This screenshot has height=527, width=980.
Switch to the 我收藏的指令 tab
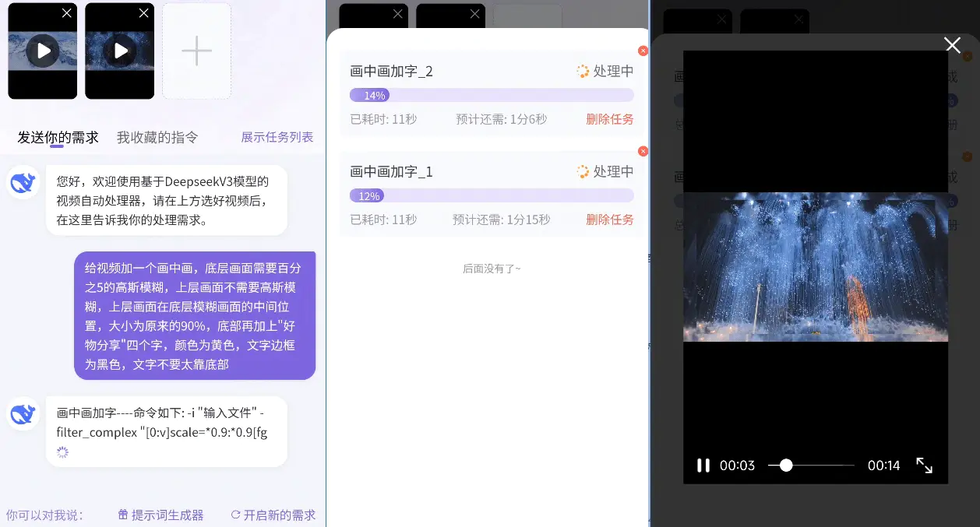(x=157, y=136)
